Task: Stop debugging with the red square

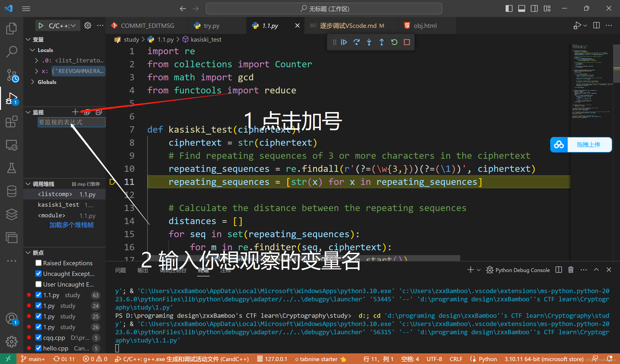Action: [407, 42]
